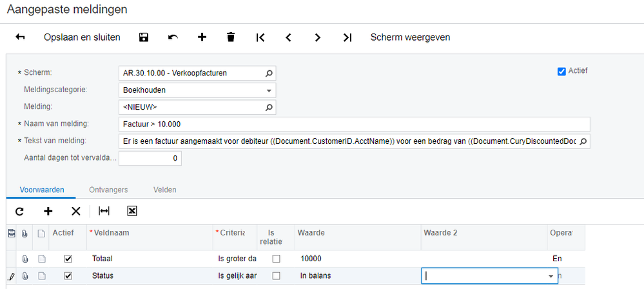Toggle the Actief checkbox at top right
The image size is (644, 289).
coord(561,72)
